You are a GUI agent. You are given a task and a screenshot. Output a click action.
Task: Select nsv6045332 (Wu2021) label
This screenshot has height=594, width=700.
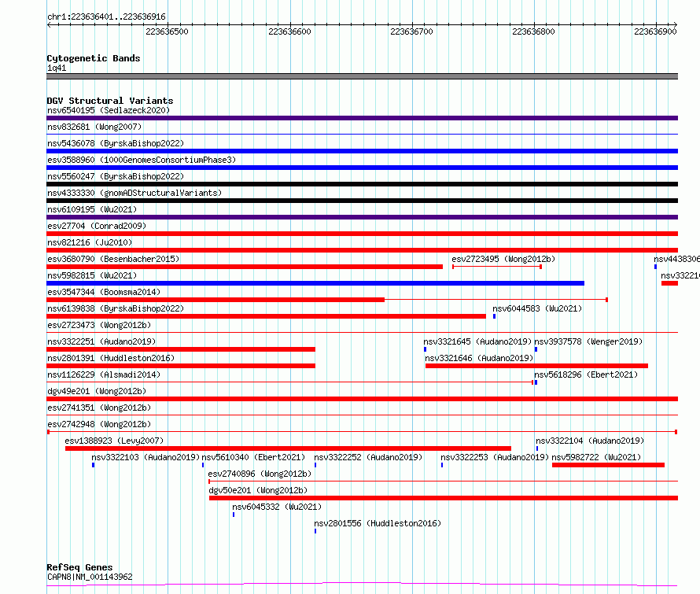pos(277,507)
